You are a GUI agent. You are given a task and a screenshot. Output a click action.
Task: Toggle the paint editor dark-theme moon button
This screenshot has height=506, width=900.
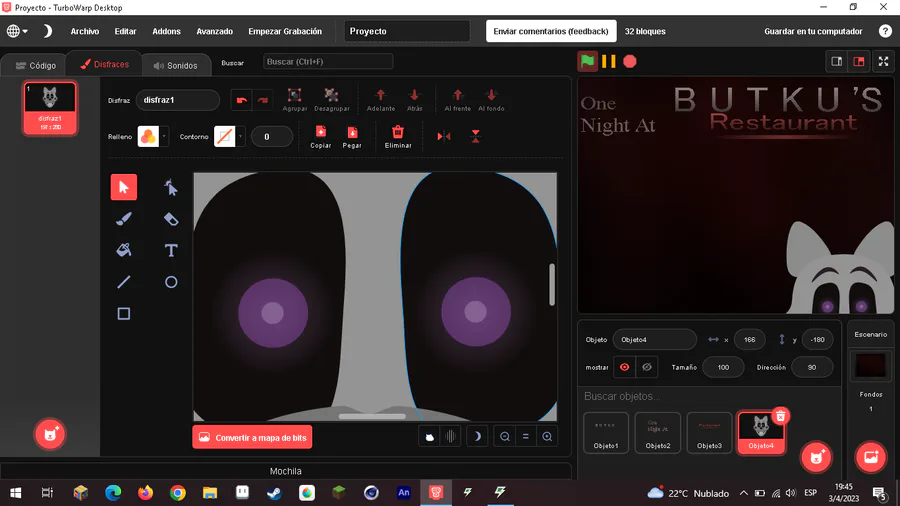477,437
